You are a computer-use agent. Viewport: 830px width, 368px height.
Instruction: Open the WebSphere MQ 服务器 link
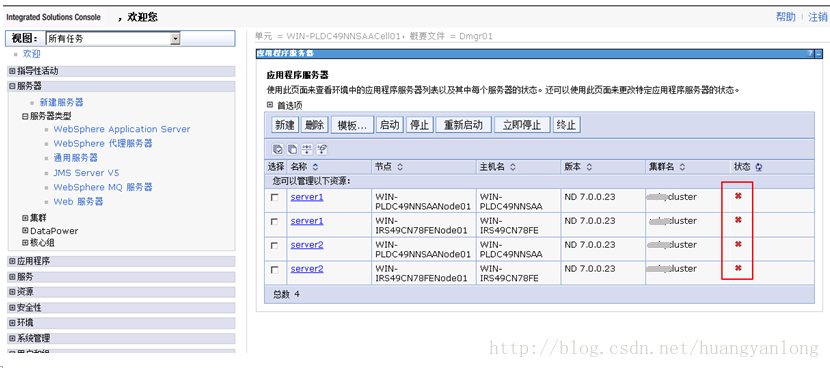click(x=103, y=187)
